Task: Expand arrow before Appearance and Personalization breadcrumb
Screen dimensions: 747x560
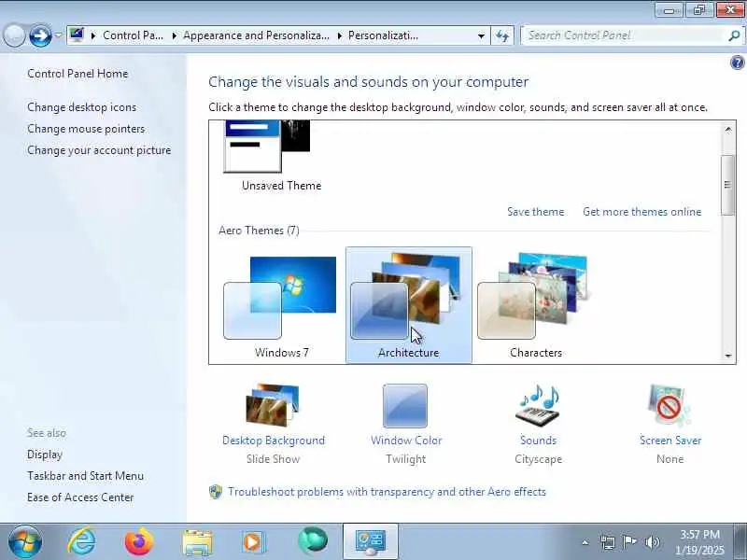Action: 175,35
